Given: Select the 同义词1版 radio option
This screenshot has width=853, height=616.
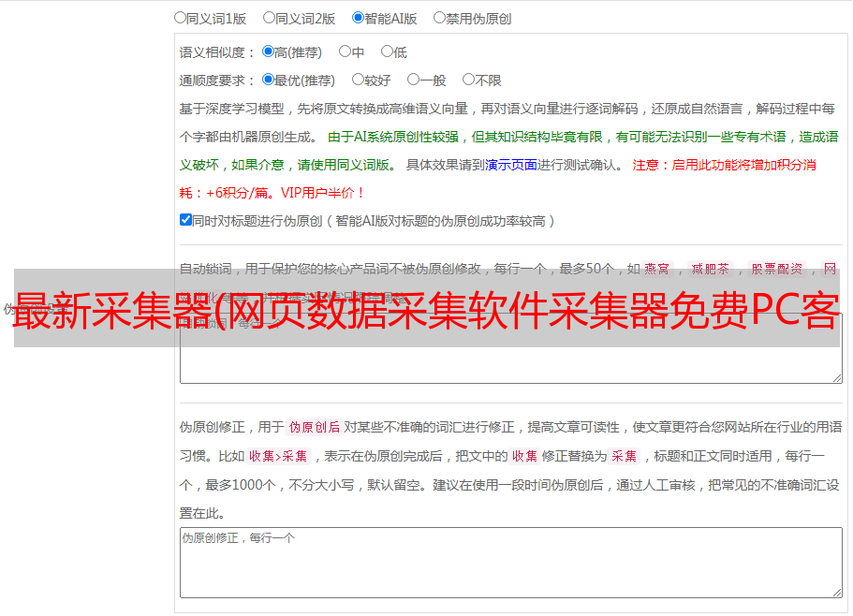Looking at the screenshot, I should [180, 18].
